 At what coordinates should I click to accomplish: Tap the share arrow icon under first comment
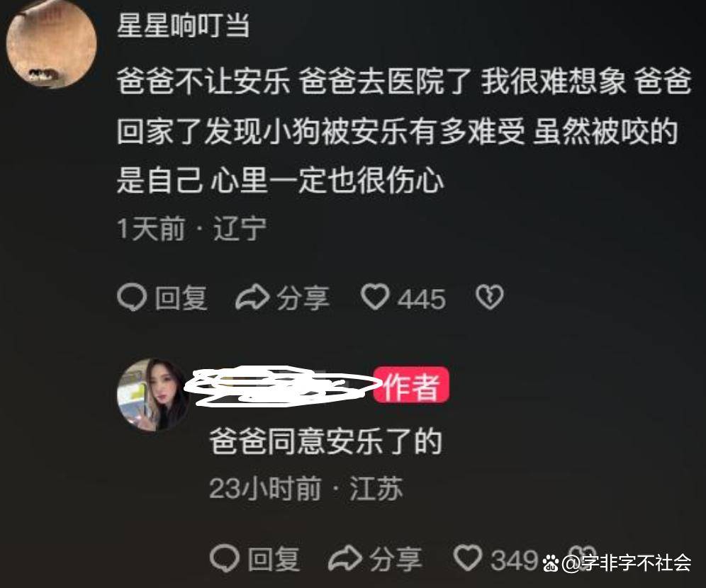coord(252,298)
